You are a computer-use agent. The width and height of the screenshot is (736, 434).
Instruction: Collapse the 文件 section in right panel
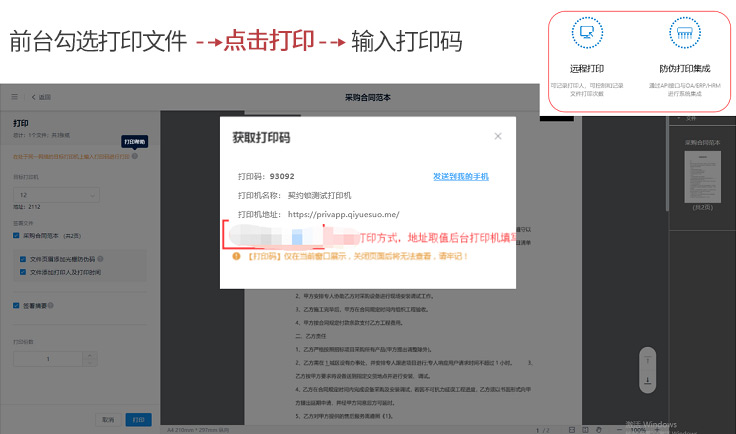pyautogui.click(x=677, y=118)
